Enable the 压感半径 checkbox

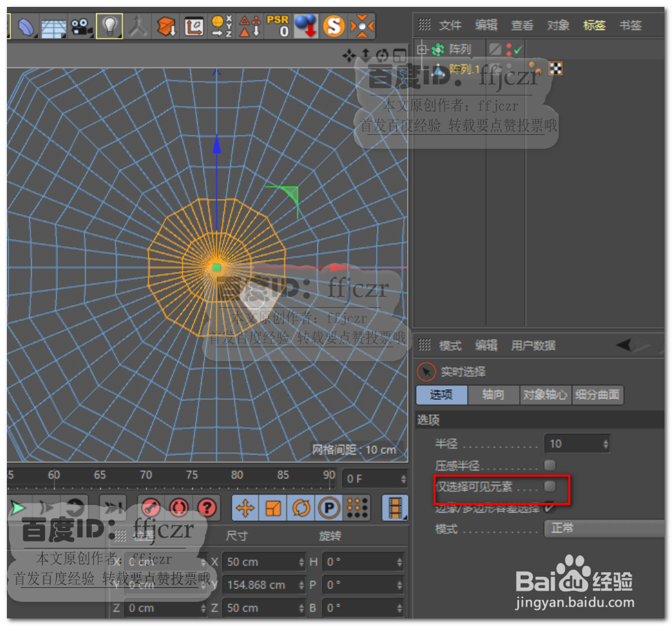coord(550,466)
